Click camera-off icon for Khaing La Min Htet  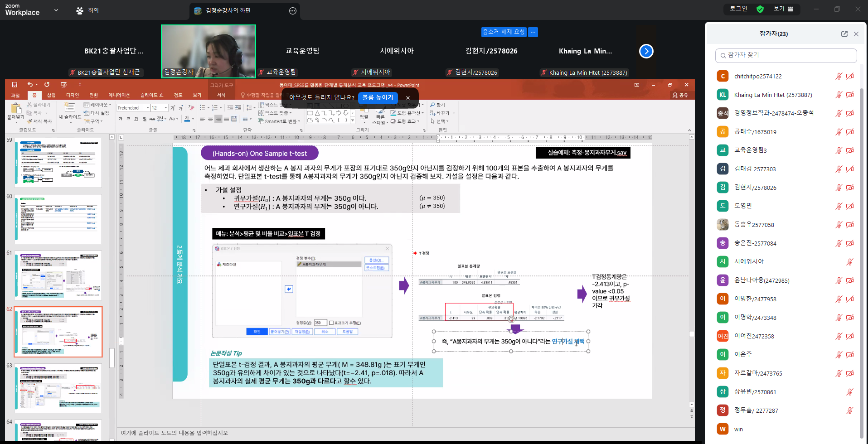pos(850,95)
